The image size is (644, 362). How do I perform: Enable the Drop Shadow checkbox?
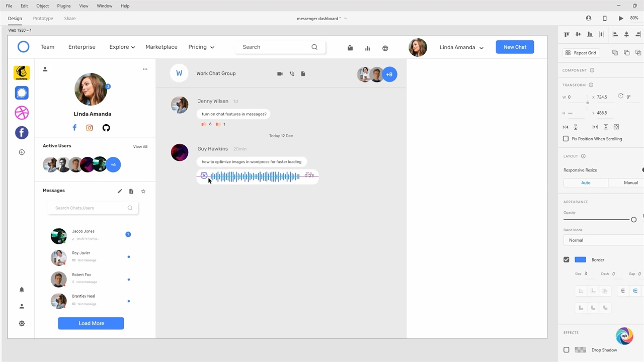point(567,350)
